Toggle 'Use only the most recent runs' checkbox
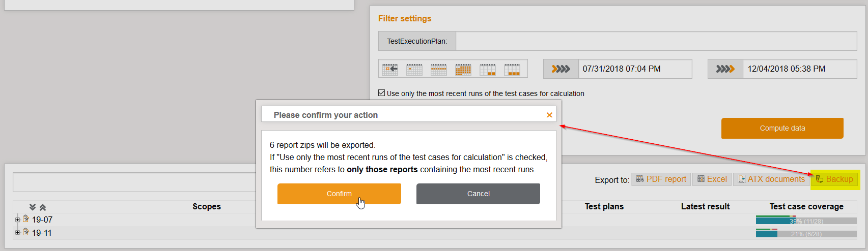This screenshot has height=251, width=868. 381,93
